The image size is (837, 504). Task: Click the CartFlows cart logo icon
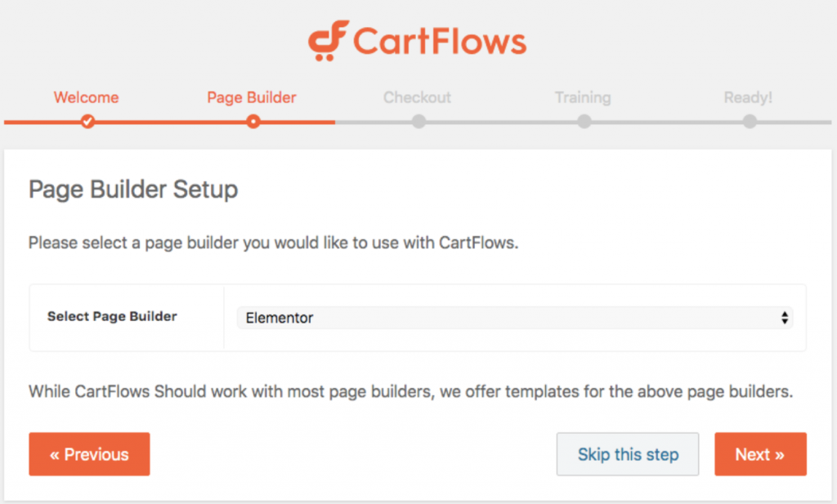point(329,41)
